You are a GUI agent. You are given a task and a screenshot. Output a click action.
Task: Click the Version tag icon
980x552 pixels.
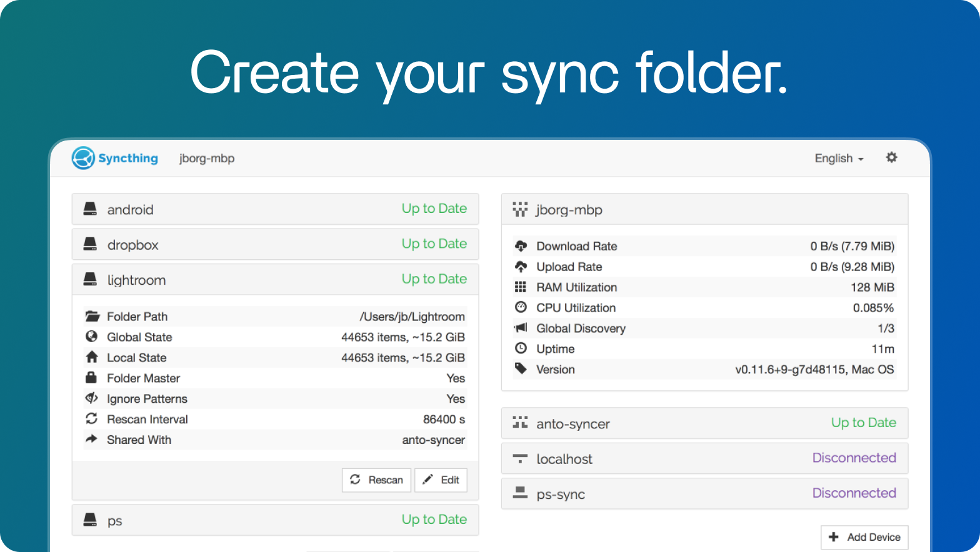521,369
